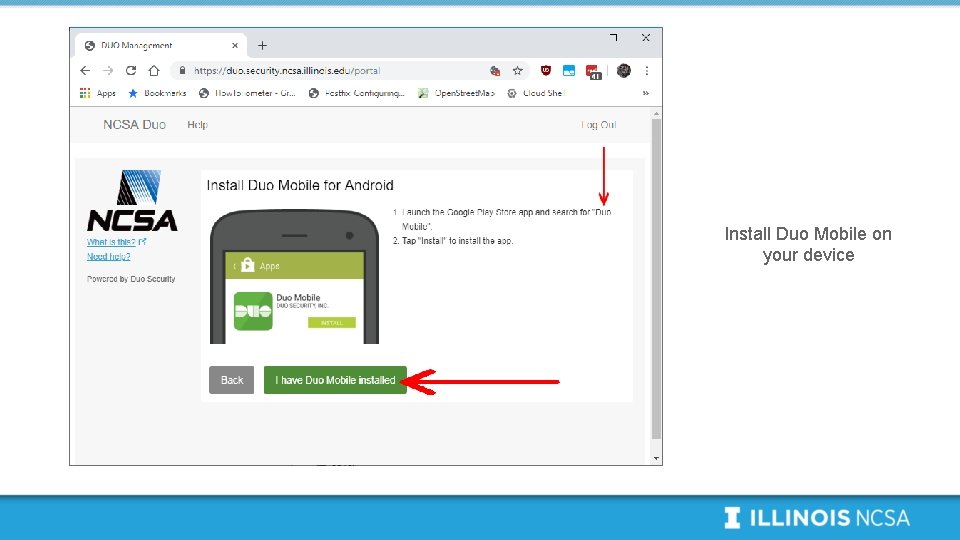Open the 'Need help?' link
Viewport: 960px width, 540px height.
pos(108,257)
